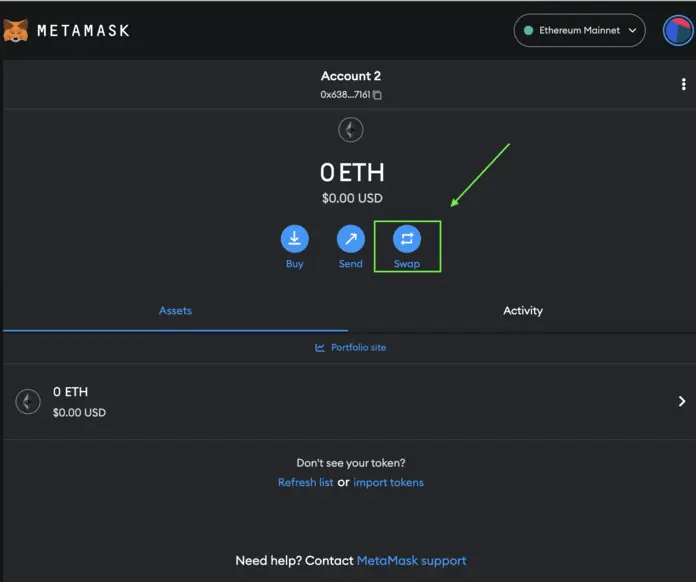Image resolution: width=696 pixels, height=582 pixels.
Task: Click the 0 ETH balance heading
Action: coord(352,172)
